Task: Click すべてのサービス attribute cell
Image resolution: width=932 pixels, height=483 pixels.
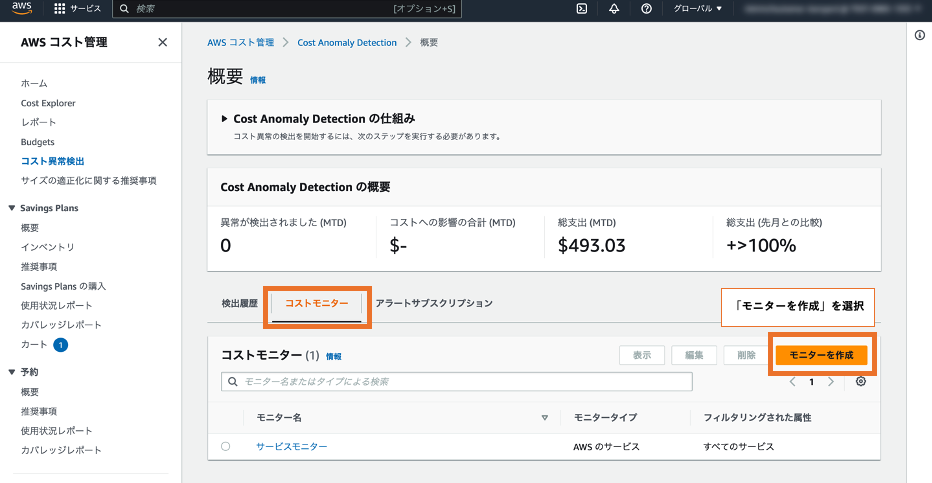Action: [x=739, y=446]
